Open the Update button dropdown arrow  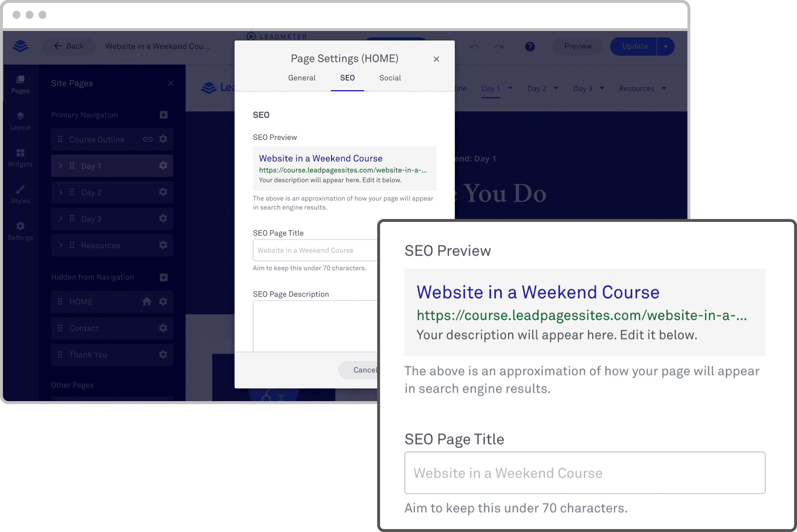coord(666,47)
